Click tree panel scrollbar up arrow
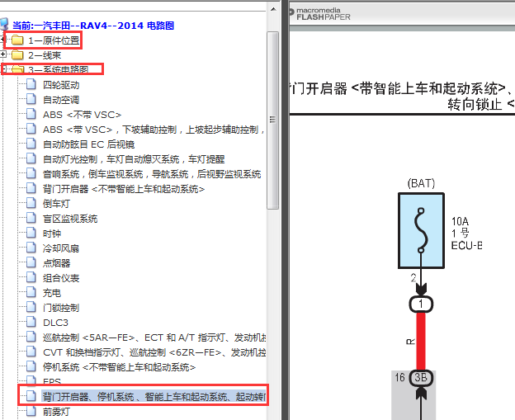Image resolution: width=515 pixels, height=420 pixels. [x=273, y=9]
